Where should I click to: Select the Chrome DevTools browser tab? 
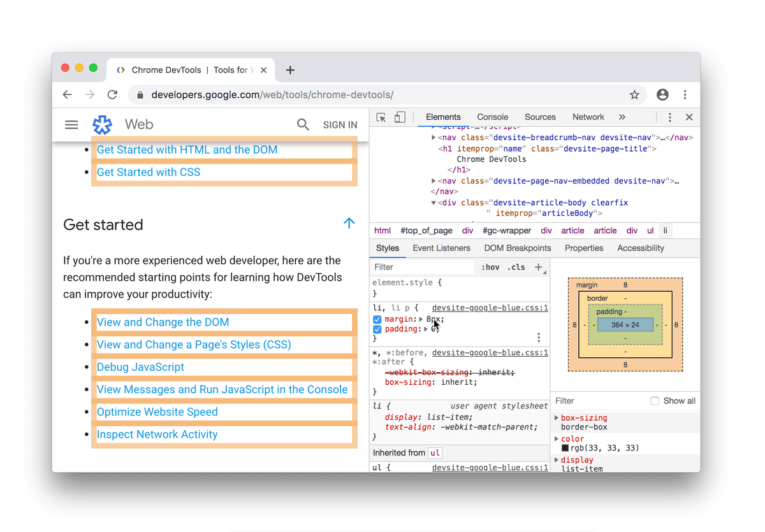(x=191, y=70)
